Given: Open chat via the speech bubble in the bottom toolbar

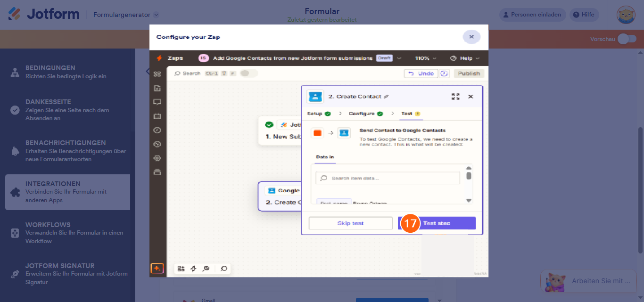Looking at the screenshot, I should coord(224,268).
